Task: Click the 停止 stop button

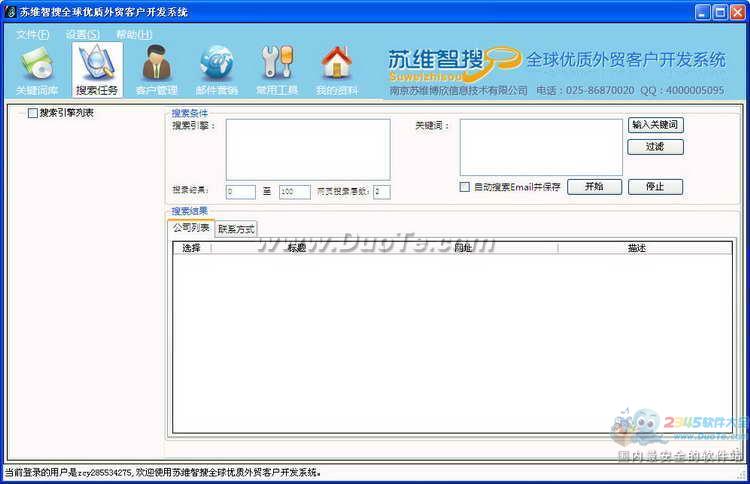Action: 655,187
